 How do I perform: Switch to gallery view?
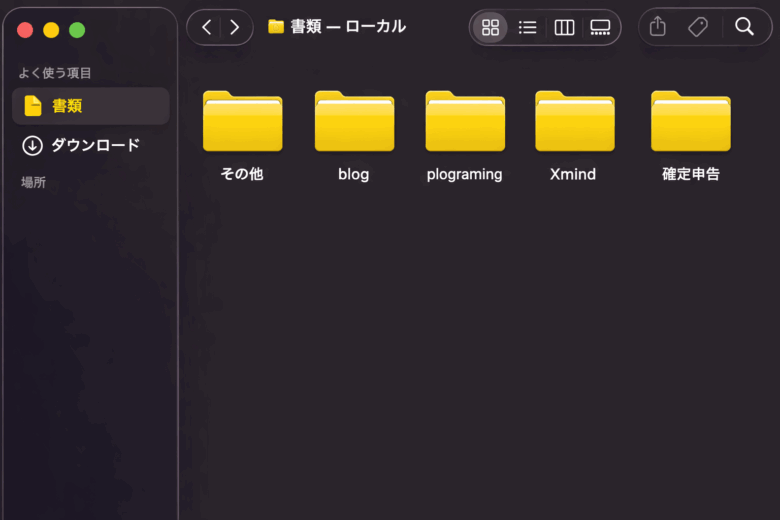[x=600, y=28]
